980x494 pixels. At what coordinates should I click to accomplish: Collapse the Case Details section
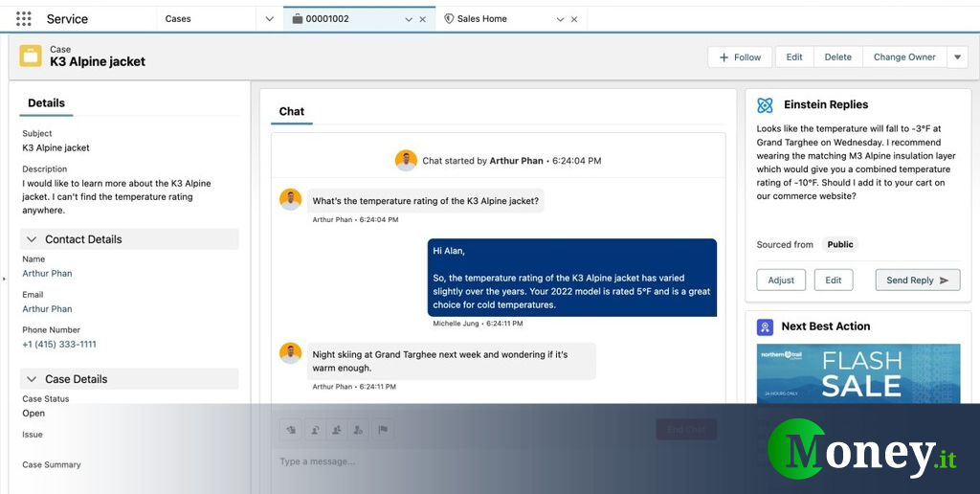pos(33,379)
